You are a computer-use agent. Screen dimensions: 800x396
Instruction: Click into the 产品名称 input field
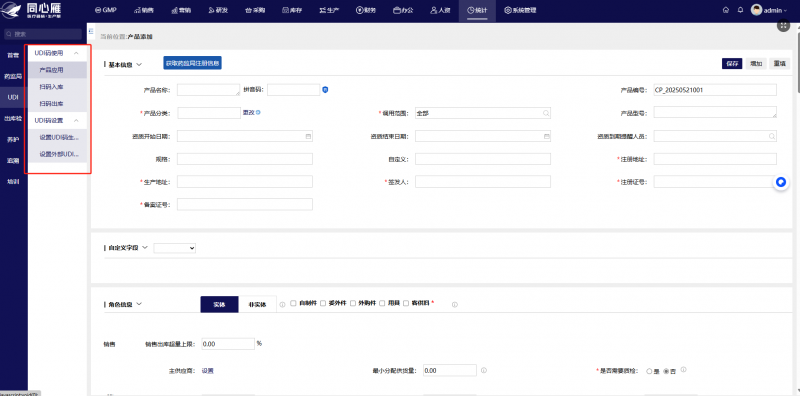tap(209, 90)
